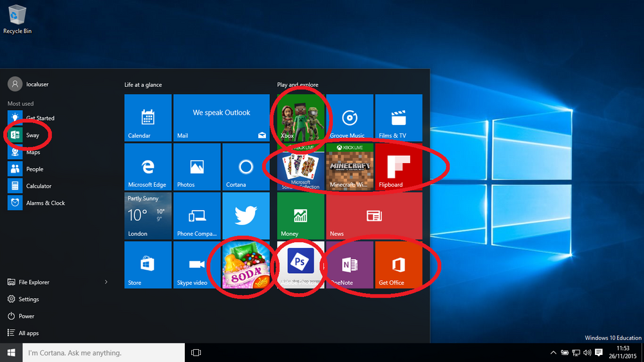Open the Minecraft tile
This screenshot has width=644, height=362.
pyautogui.click(x=350, y=167)
